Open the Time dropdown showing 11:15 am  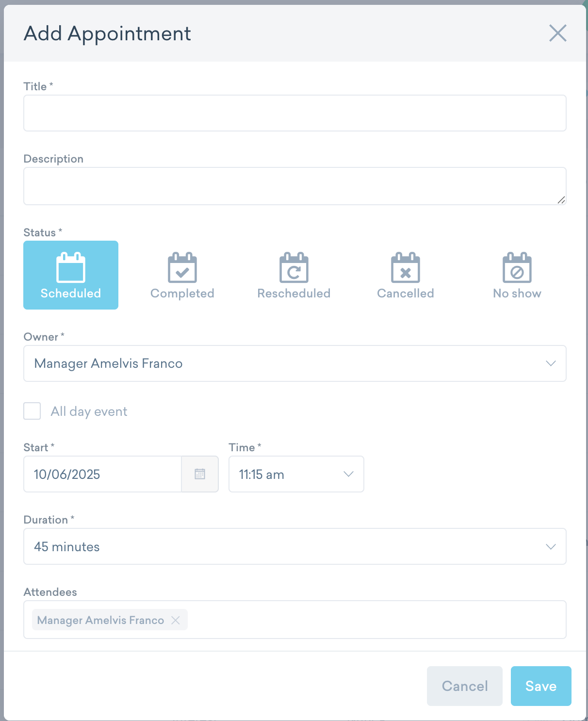(x=296, y=474)
